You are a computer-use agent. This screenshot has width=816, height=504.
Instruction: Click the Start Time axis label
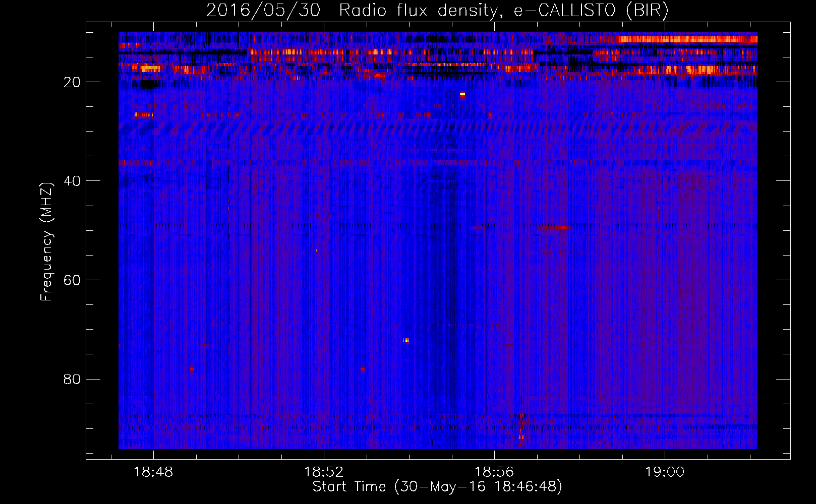[x=437, y=487]
